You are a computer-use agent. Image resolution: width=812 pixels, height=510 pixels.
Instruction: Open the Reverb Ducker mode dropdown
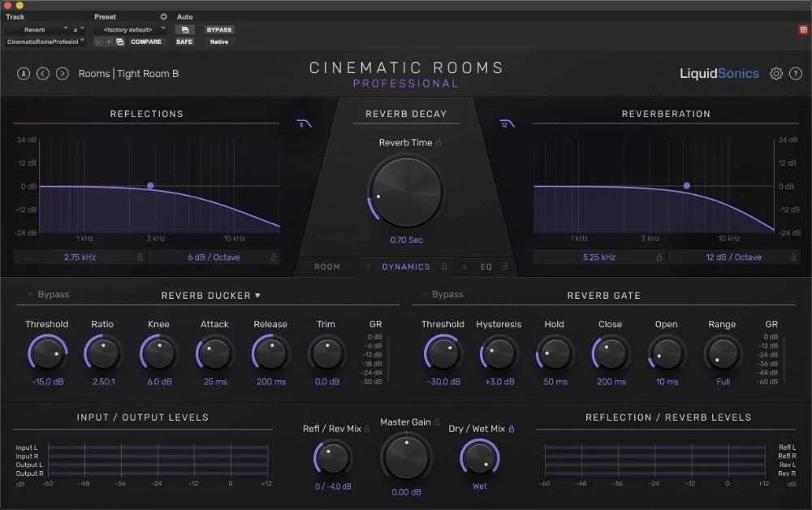[x=211, y=295]
